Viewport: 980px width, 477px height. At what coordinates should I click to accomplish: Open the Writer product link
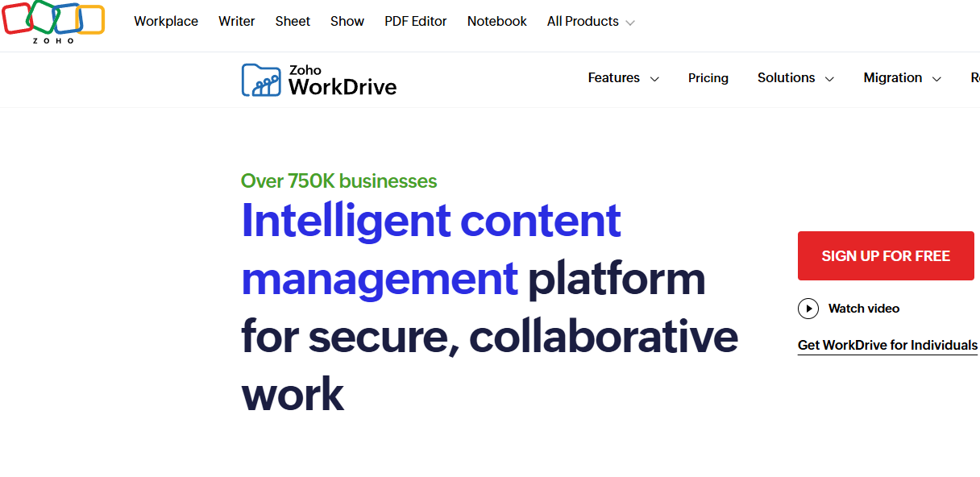coord(237,22)
